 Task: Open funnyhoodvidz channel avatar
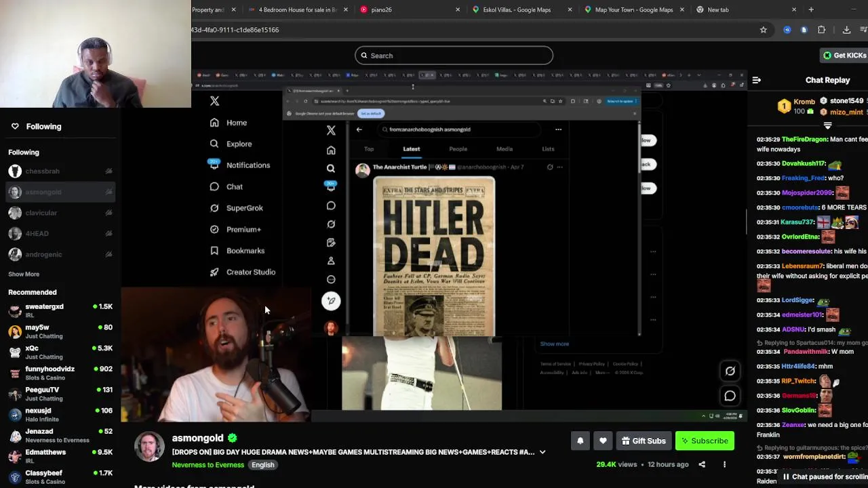point(15,373)
